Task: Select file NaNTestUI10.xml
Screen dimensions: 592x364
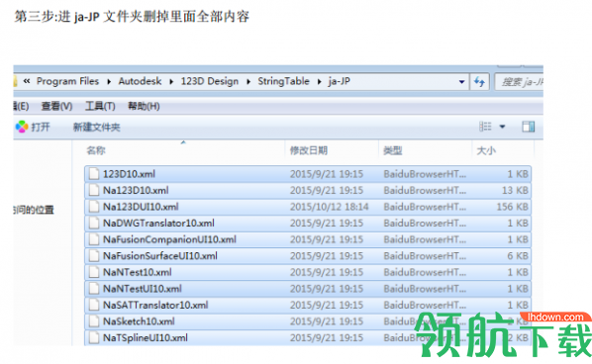Action: 308,289
